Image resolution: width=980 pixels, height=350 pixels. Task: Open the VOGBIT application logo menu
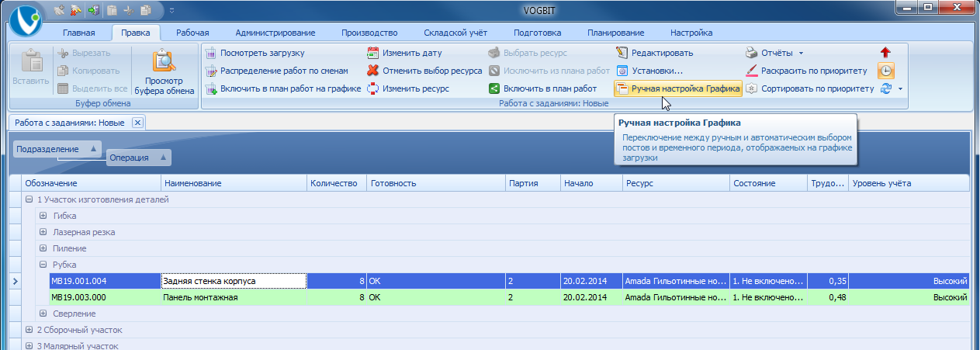(24, 19)
